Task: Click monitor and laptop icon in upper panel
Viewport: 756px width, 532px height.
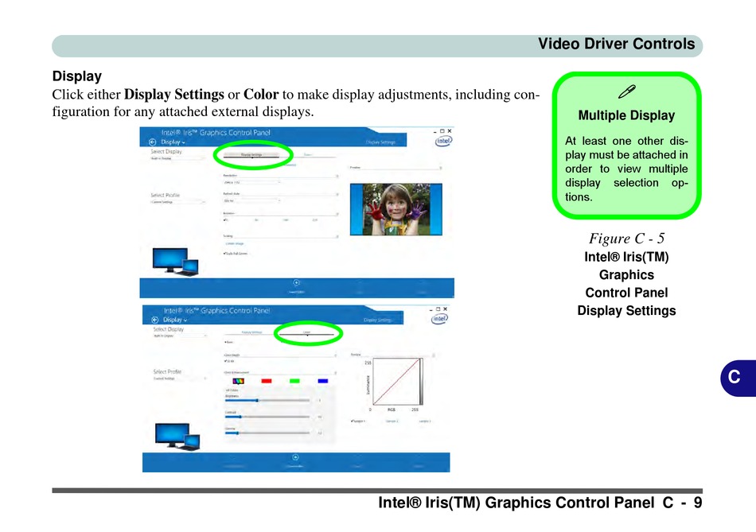Action: (x=176, y=262)
